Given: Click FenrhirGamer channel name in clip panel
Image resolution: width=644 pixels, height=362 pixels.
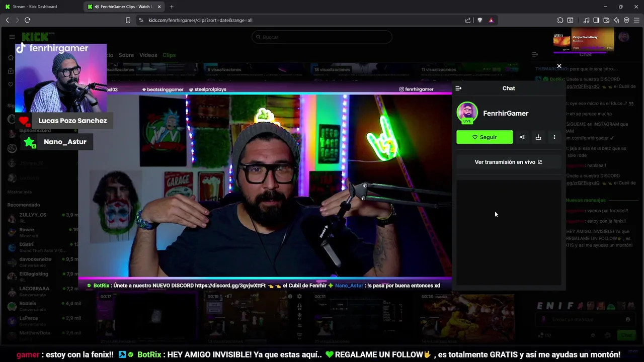Looking at the screenshot, I should tap(506, 113).
